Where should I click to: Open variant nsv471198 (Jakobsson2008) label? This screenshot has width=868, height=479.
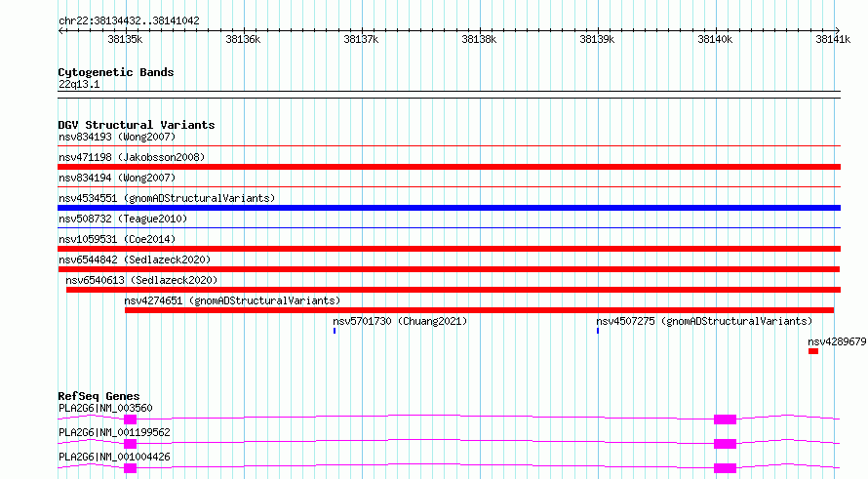point(132,157)
